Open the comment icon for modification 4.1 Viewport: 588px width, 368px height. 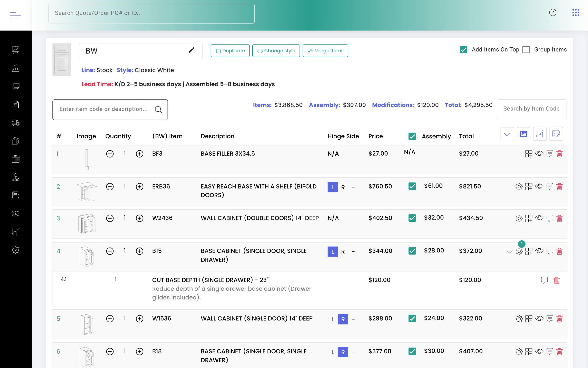(x=544, y=280)
